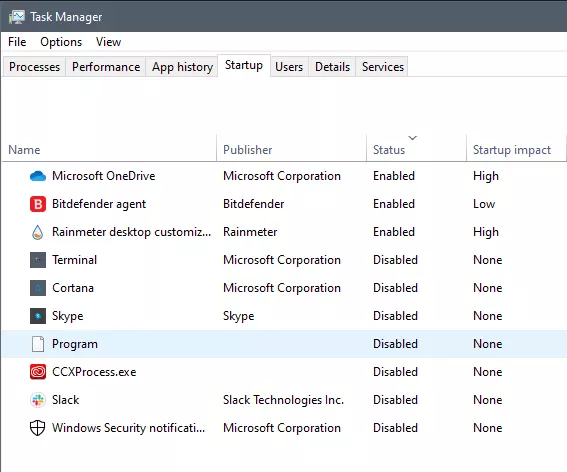Click the Microsoft OneDrive cloud icon
This screenshot has width=567, height=472.
[38, 176]
